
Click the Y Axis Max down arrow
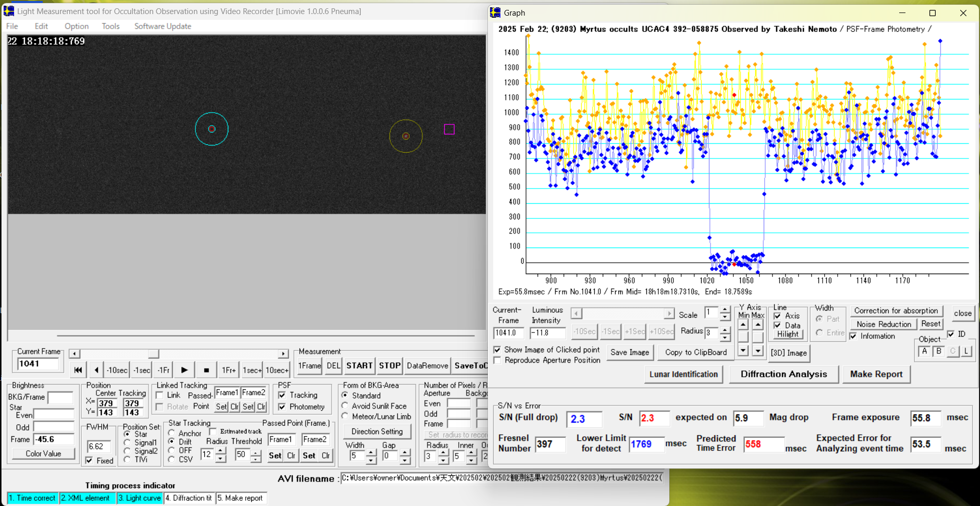coord(758,351)
